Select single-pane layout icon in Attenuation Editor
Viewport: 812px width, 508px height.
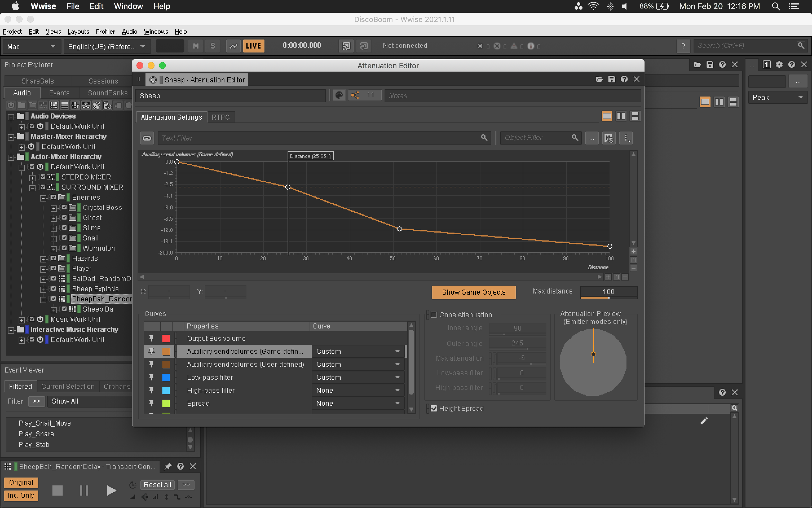[x=607, y=116]
